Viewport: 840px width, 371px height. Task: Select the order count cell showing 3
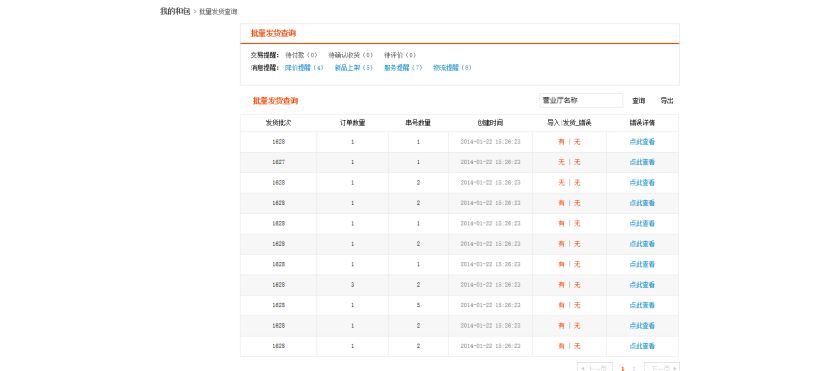[x=352, y=285]
